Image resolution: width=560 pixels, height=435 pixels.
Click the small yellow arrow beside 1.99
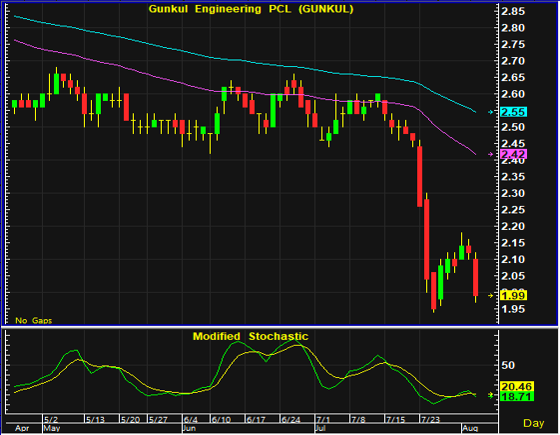[491, 295]
